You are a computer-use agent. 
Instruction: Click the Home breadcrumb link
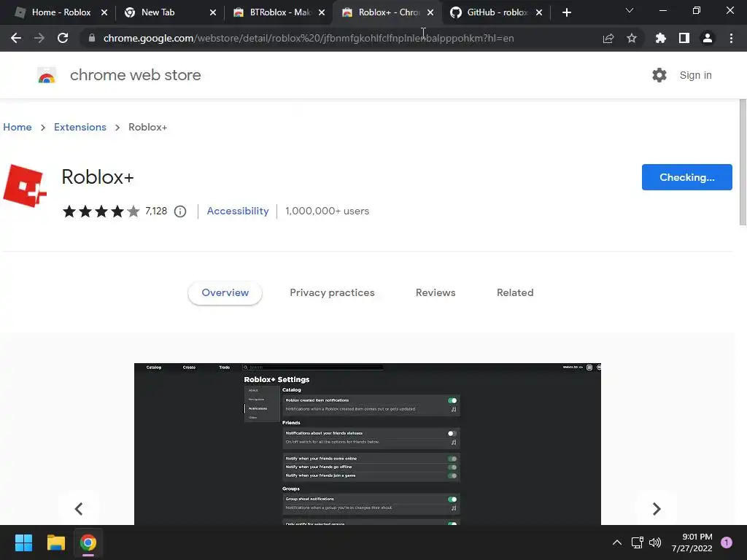click(18, 127)
